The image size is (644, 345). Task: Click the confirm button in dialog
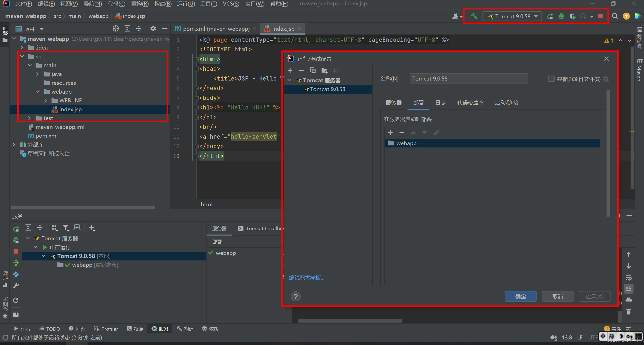[x=520, y=296]
